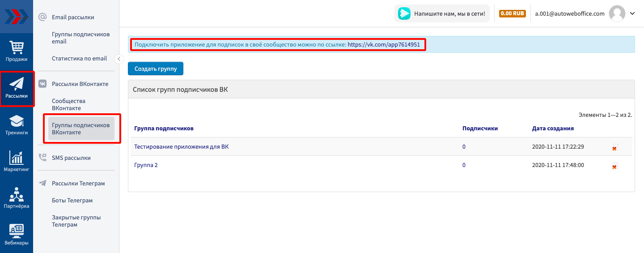Open the Напишите нам chat widget
644x253 pixels.
(442, 13)
